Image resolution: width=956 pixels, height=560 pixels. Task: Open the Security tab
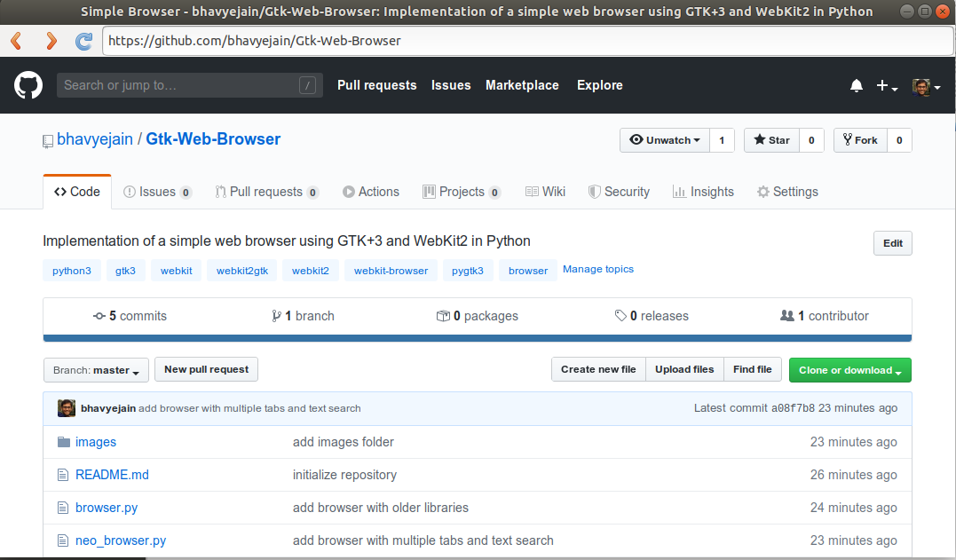click(x=619, y=192)
